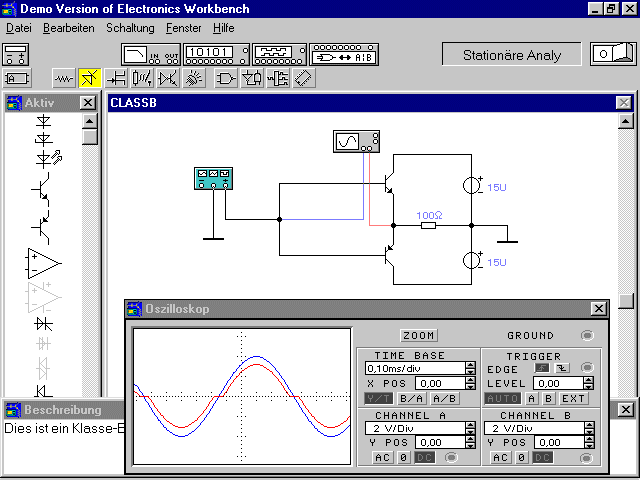Click the Stationäre Analy button
The image size is (640, 480).
pyautogui.click(x=511, y=55)
